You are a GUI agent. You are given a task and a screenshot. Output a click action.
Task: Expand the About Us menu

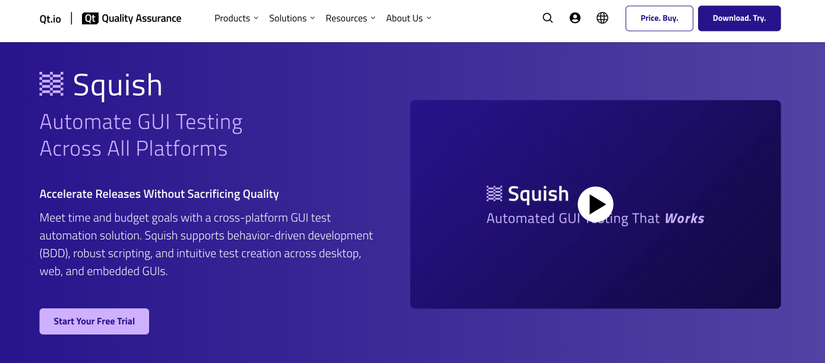(x=408, y=18)
